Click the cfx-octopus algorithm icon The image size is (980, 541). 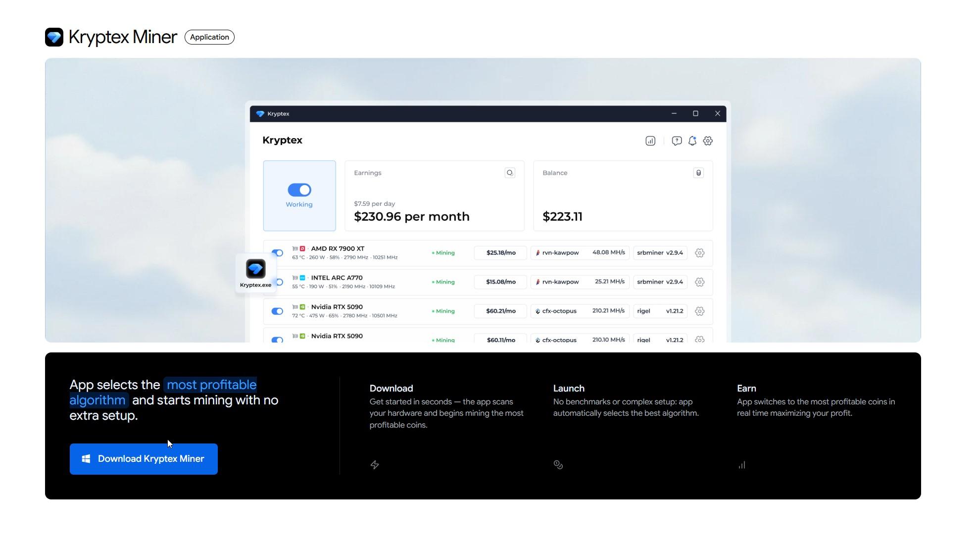(x=538, y=311)
